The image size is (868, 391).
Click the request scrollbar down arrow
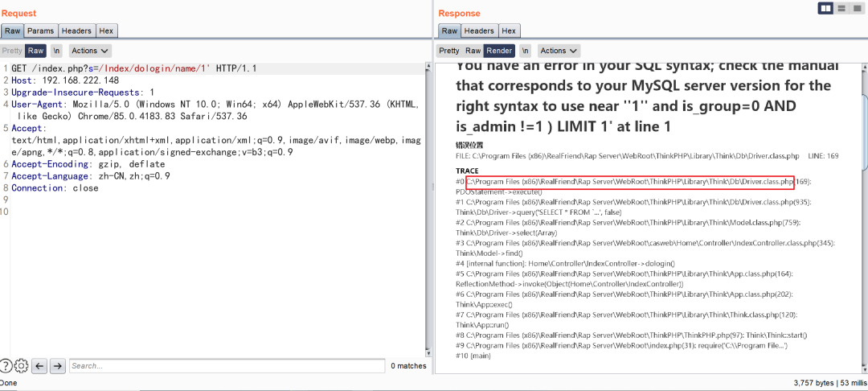tap(427, 352)
